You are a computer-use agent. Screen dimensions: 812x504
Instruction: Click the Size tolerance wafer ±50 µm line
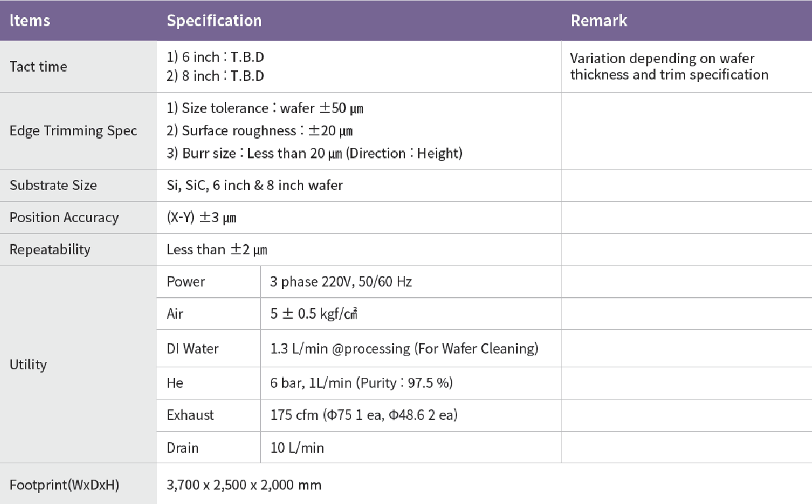(x=265, y=108)
